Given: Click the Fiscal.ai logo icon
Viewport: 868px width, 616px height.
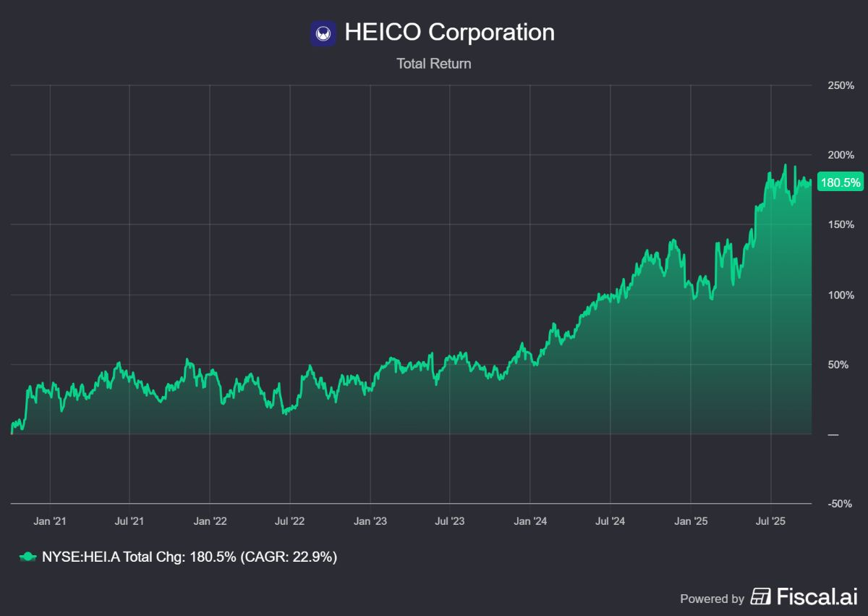Looking at the screenshot, I should pyautogui.click(x=760, y=596).
